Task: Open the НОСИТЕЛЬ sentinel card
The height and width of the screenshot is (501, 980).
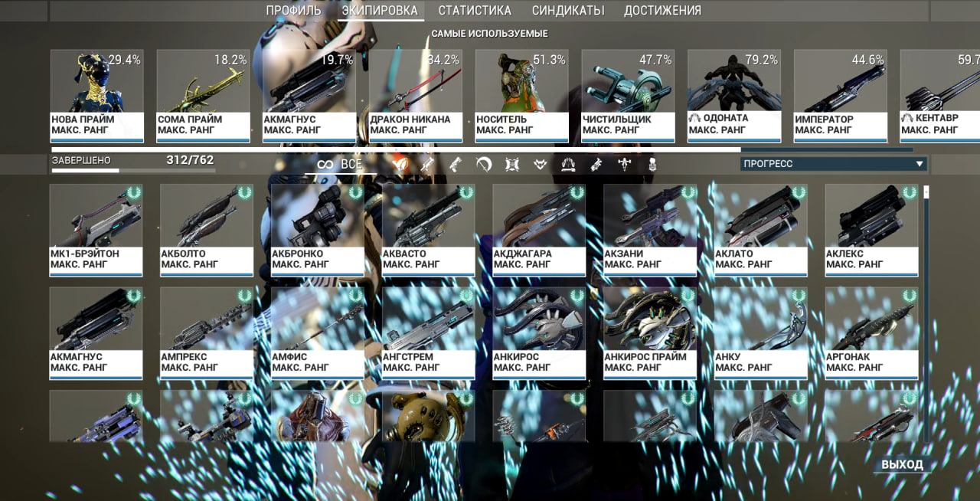Action: 522,96
